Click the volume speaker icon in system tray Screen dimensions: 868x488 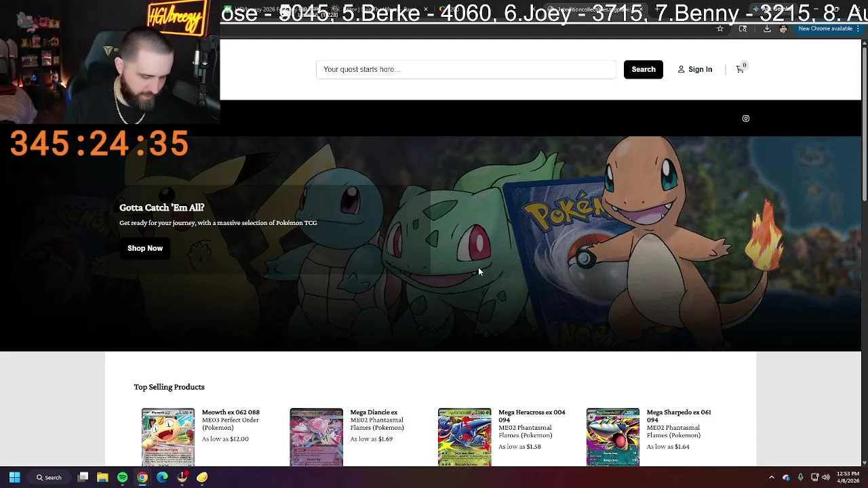point(826,477)
